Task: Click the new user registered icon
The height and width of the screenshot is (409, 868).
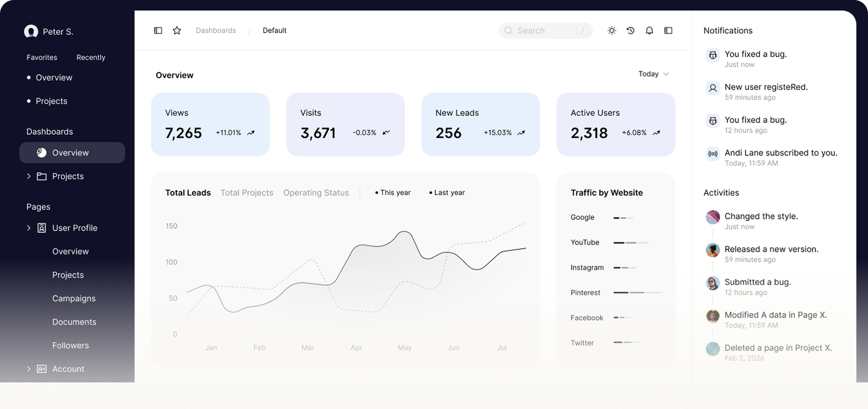Action: (x=713, y=88)
